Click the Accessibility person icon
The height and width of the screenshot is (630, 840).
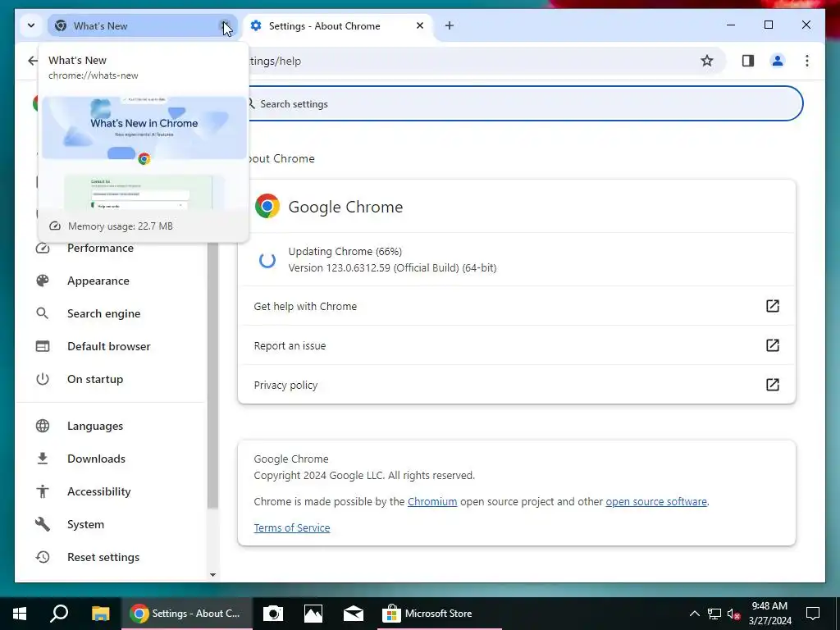pos(43,491)
